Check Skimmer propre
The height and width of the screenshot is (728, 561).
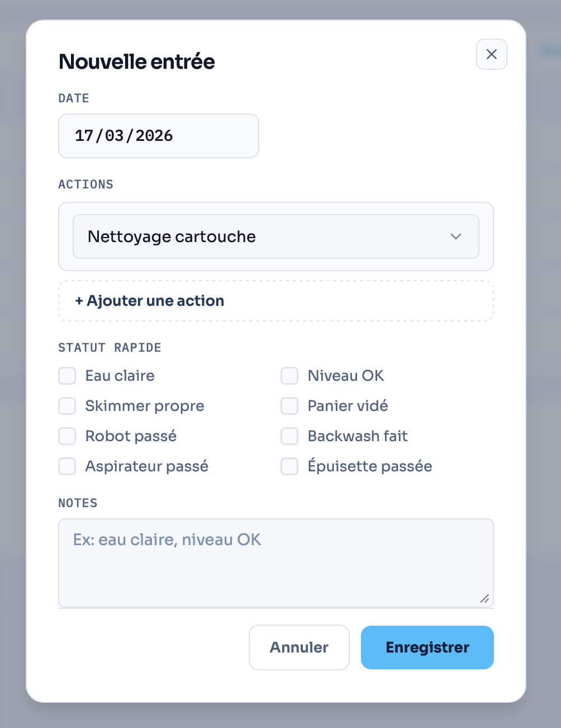[x=66, y=406]
